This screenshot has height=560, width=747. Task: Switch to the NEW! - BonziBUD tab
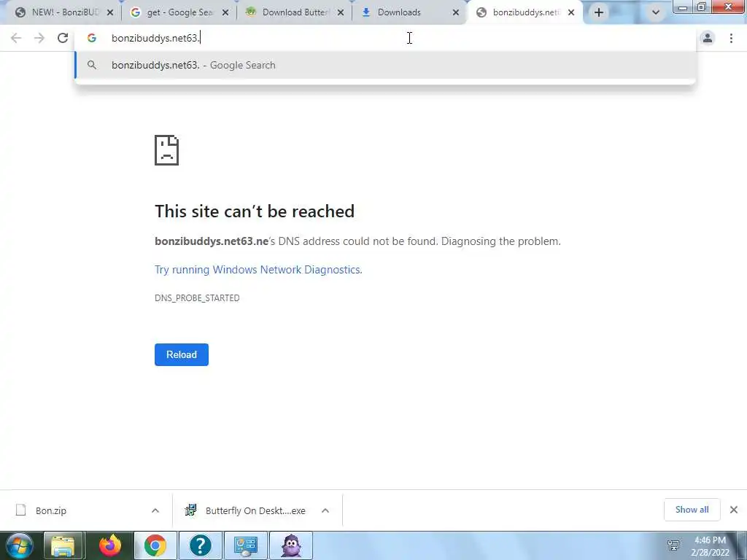point(61,12)
